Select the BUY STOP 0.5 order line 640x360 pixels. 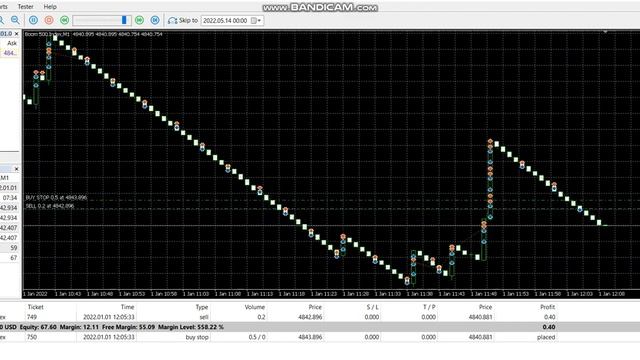click(x=56, y=198)
